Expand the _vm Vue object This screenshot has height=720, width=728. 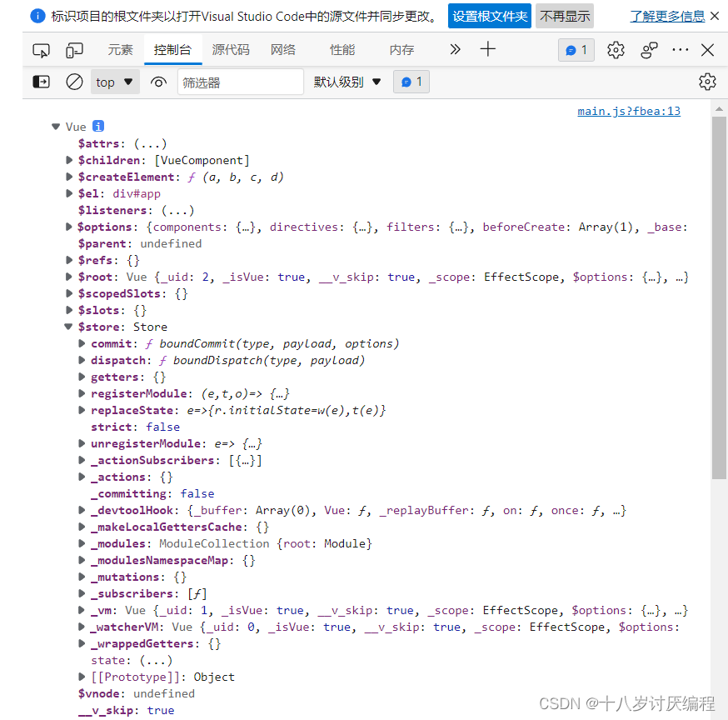point(82,610)
